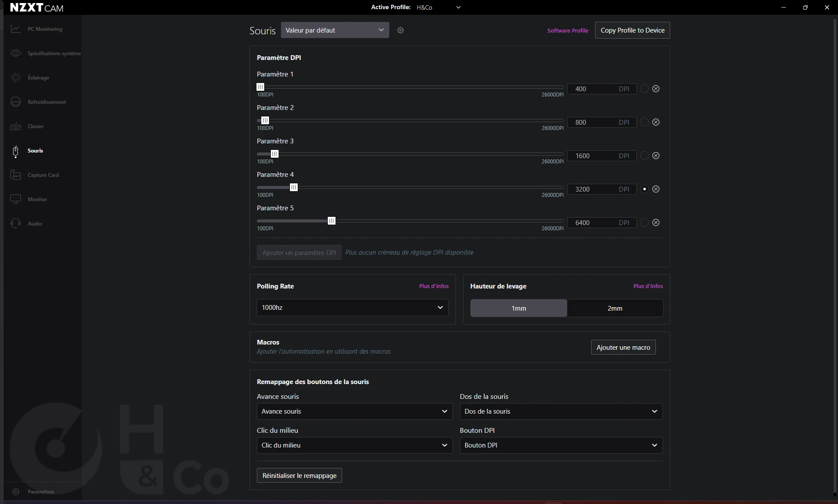Select the 1600 DPI radio button
The height and width of the screenshot is (504, 838).
pyautogui.click(x=645, y=156)
